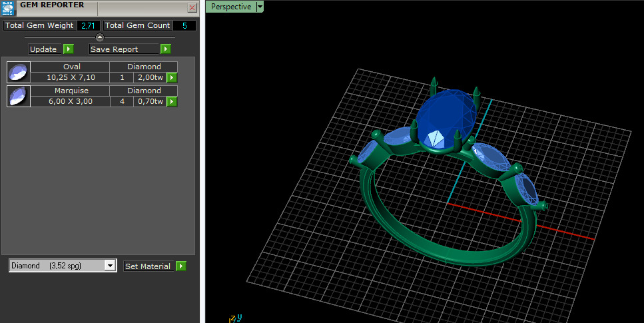Click the Total Gem Weight value 2,71
644x323 pixels.
click(x=89, y=25)
